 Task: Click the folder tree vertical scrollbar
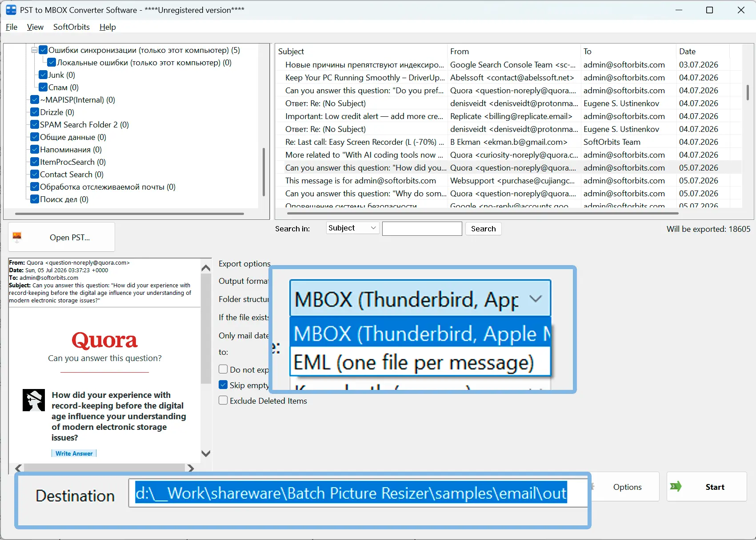264,172
